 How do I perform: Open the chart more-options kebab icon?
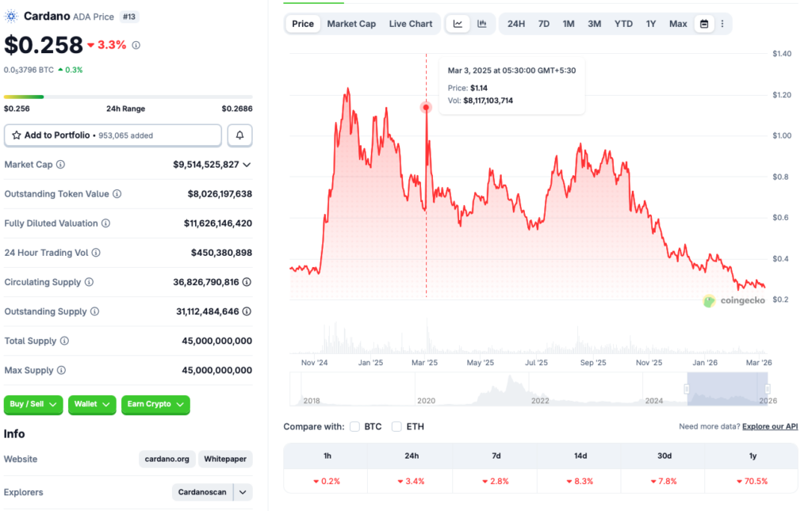pyautogui.click(x=722, y=24)
